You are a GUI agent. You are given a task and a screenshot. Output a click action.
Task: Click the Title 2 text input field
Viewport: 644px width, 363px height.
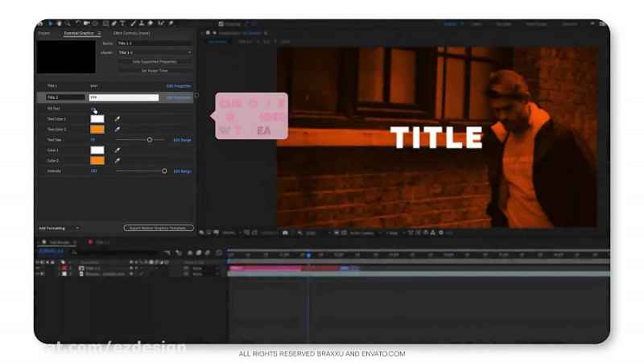(x=123, y=97)
